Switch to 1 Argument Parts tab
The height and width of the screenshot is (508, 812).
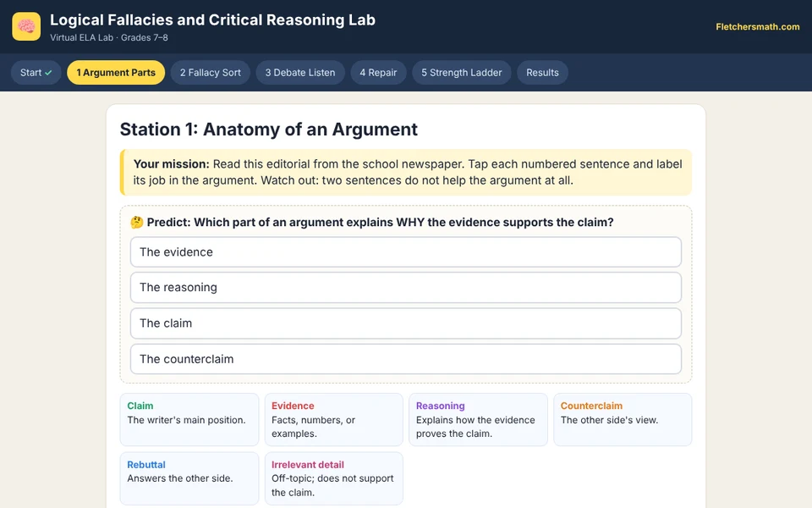tap(116, 73)
